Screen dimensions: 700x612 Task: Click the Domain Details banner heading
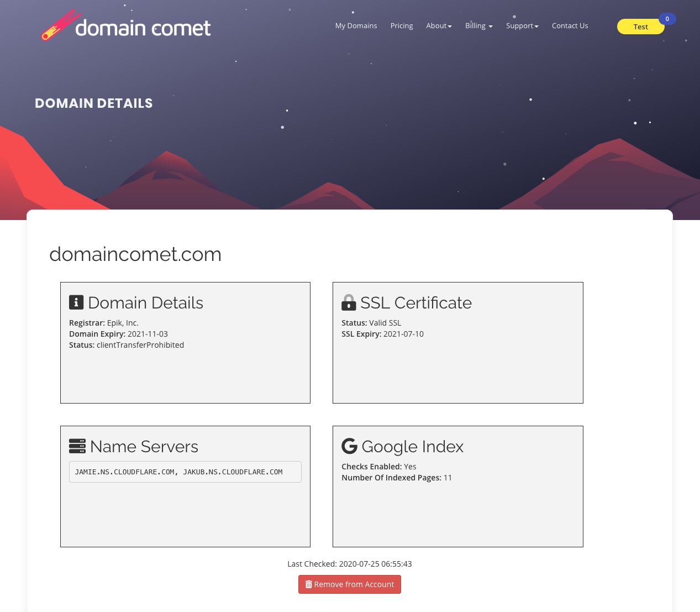93,103
